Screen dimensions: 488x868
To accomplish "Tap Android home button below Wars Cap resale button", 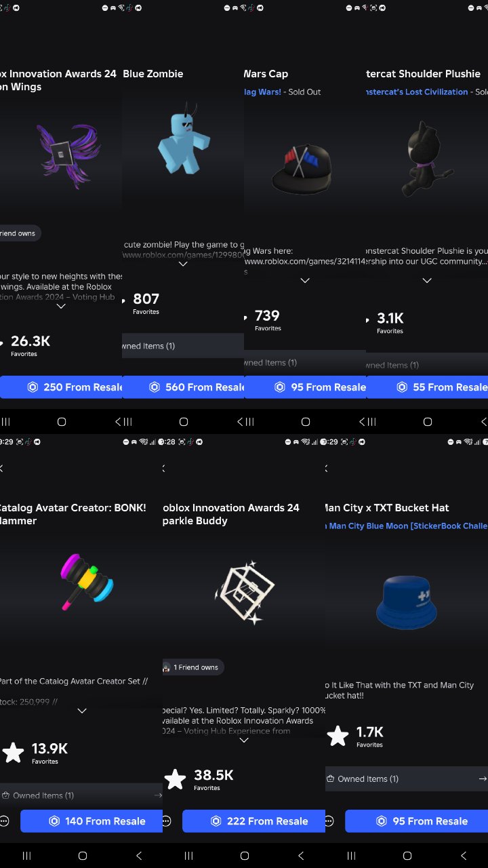I will pos(306,422).
